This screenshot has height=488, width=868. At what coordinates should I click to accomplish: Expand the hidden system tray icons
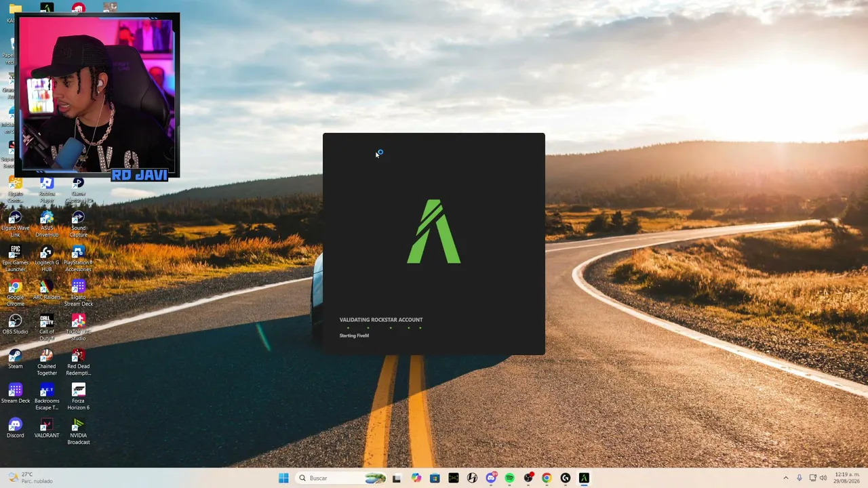(x=786, y=478)
